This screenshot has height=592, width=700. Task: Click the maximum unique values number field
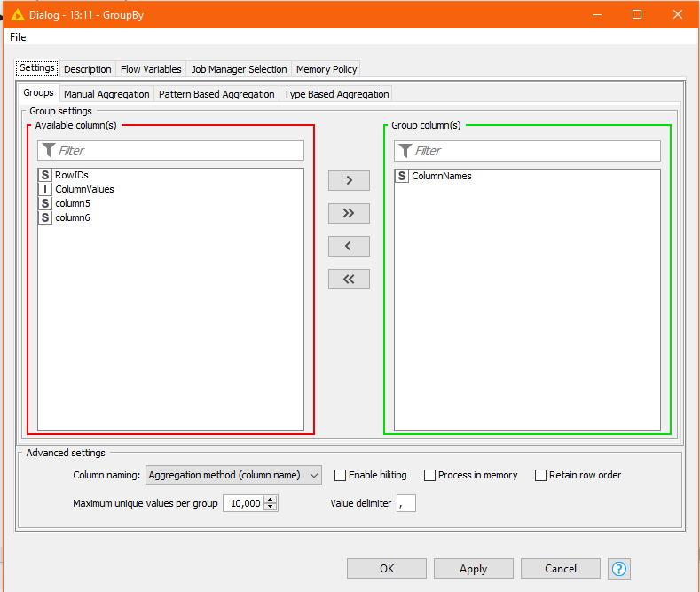(x=244, y=503)
